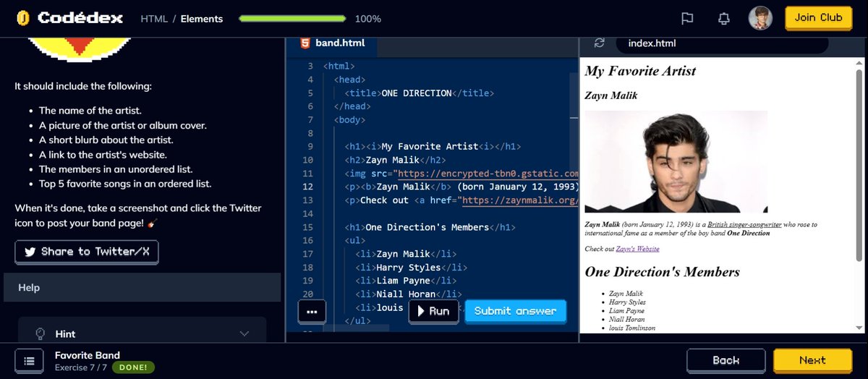Image resolution: width=868 pixels, height=379 pixels.
Task: Open the Elements breadcrumb
Action: click(202, 19)
